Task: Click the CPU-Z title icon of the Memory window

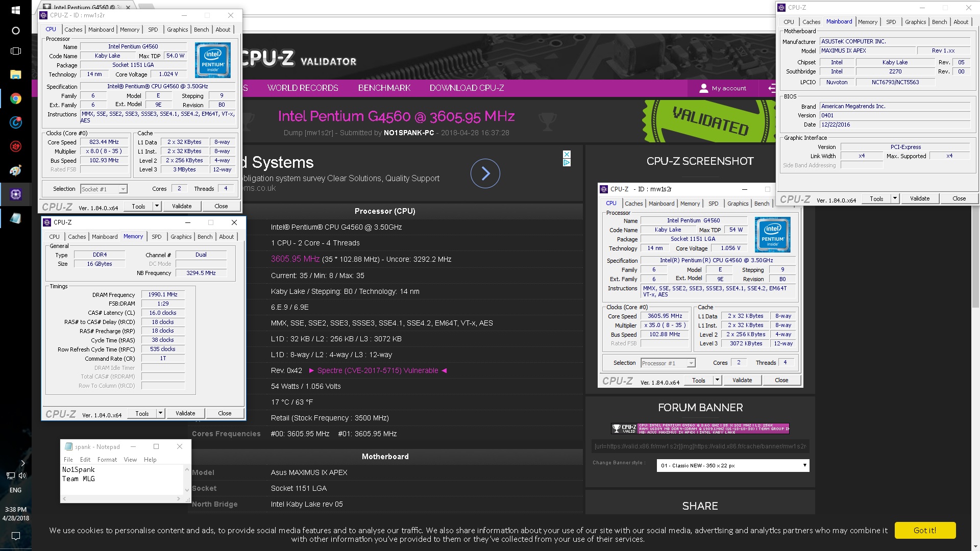Action: [47, 222]
